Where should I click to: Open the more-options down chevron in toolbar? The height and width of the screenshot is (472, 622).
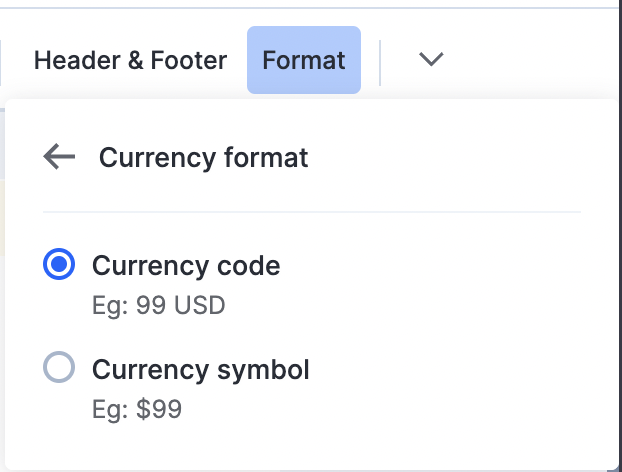click(x=431, y=60)
